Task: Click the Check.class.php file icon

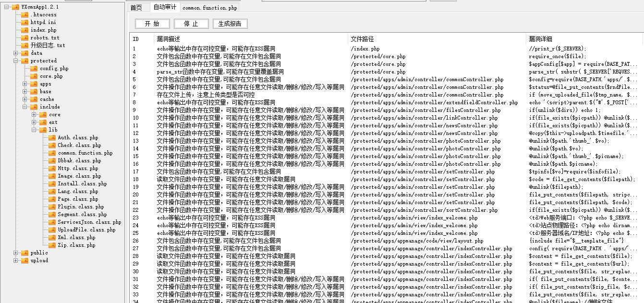Action: [x=52, y=145]
